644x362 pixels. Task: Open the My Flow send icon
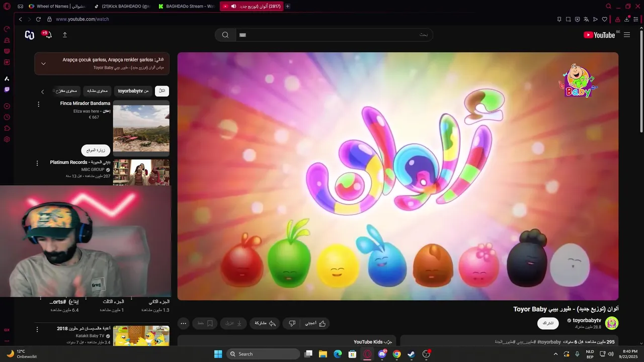(595, 19)
